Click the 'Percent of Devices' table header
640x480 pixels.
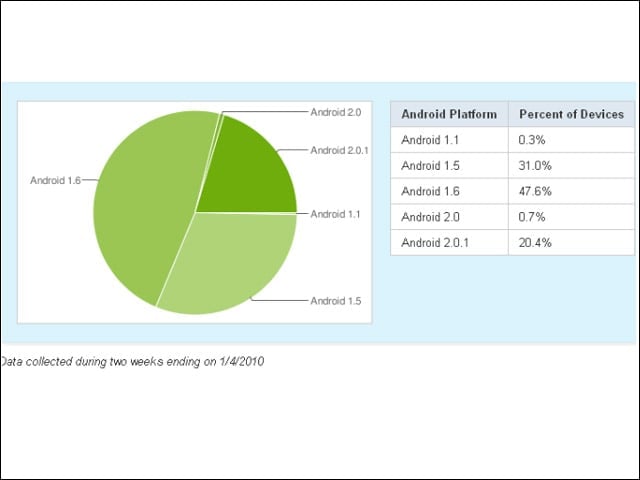(x=571, y=114)
